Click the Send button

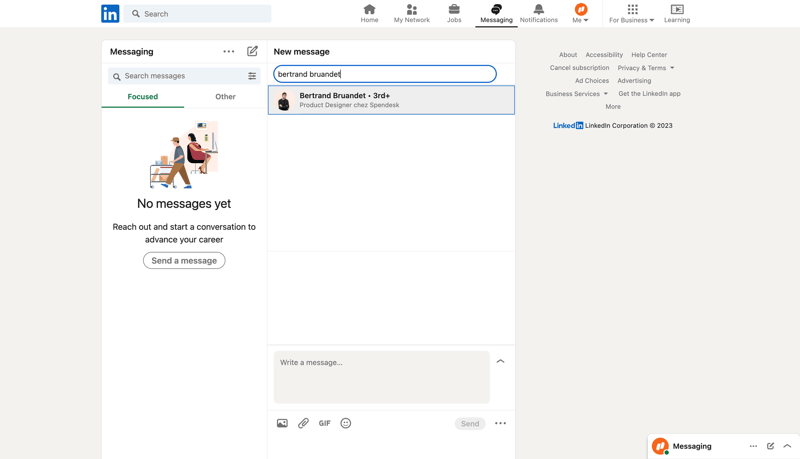[x=470, y=423]
